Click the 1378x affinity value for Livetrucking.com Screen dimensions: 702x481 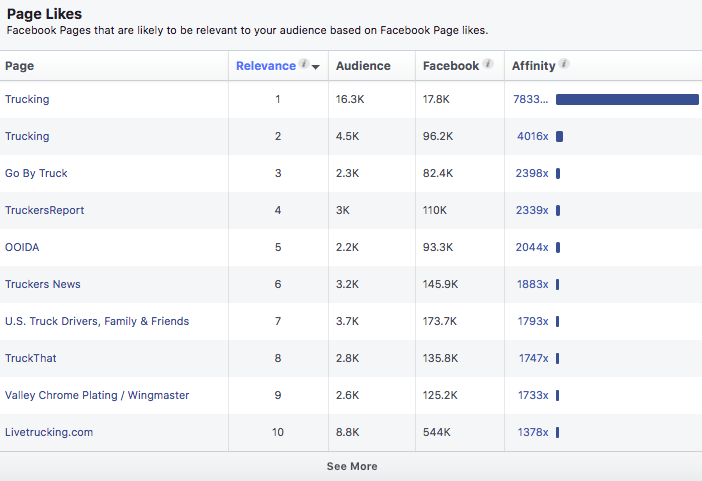coord(532,432)
